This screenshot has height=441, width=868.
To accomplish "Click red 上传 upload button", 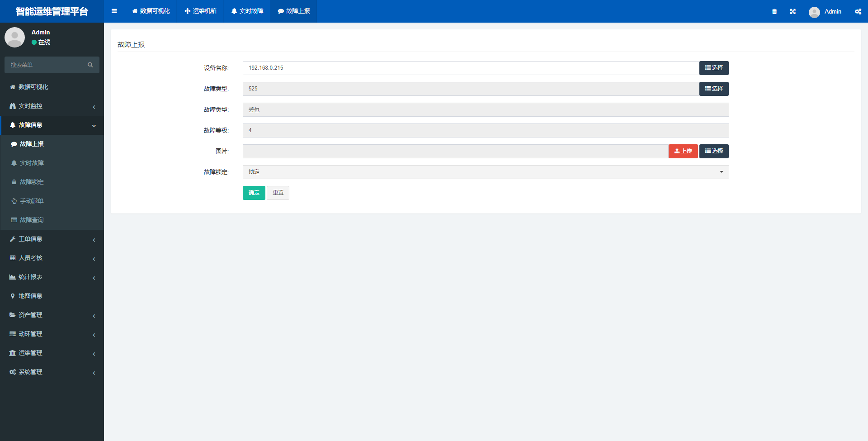I will click(x=683, y=151).
